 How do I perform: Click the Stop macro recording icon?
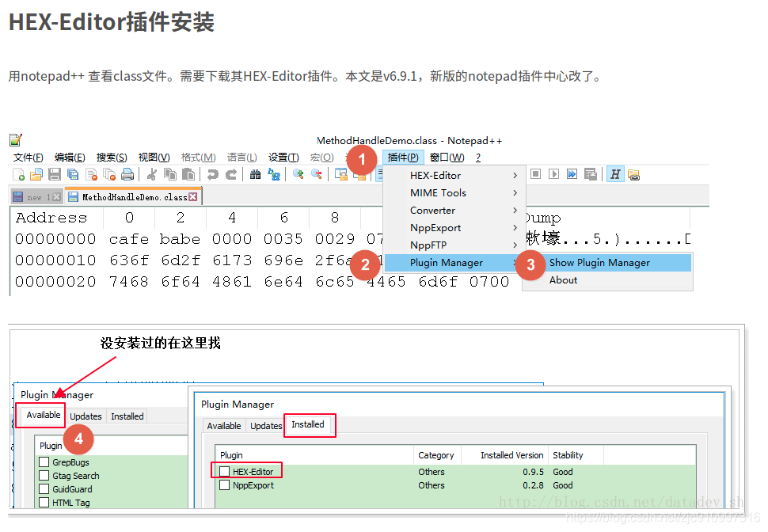536,174
